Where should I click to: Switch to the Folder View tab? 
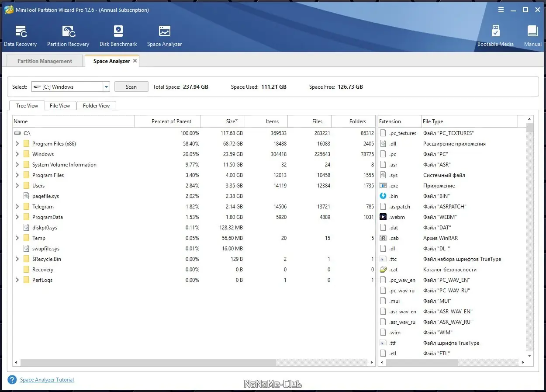[x=96, y=106]
